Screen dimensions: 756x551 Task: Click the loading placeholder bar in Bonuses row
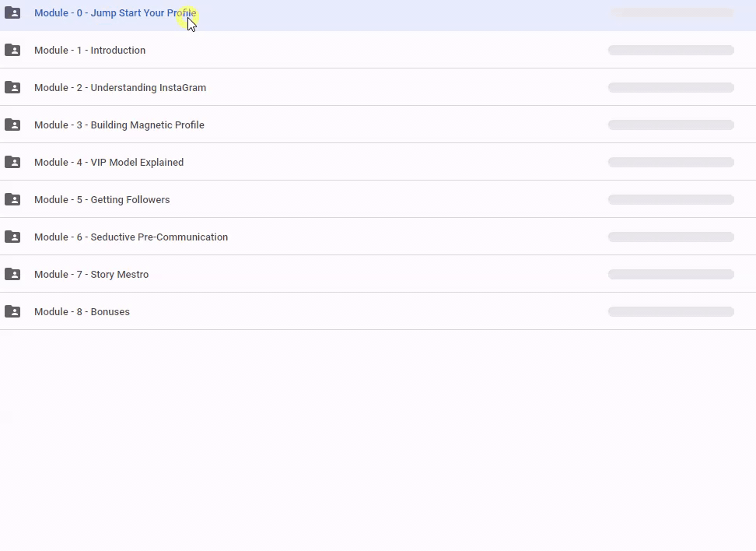(670, 312)
